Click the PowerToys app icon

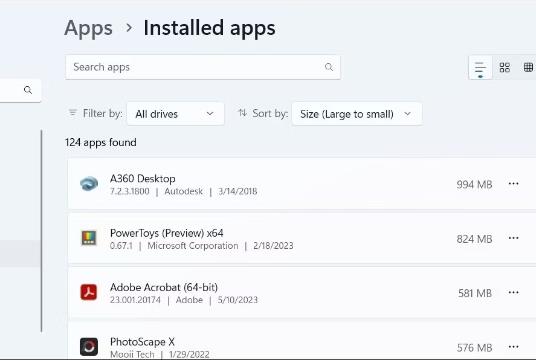coord(89,238)
